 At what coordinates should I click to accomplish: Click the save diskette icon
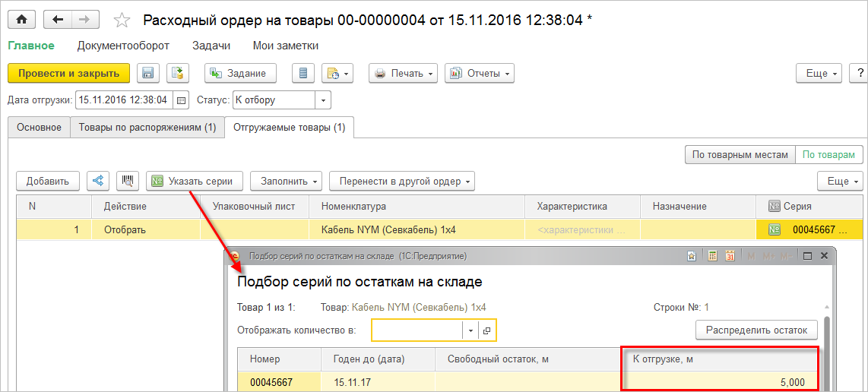148,73
